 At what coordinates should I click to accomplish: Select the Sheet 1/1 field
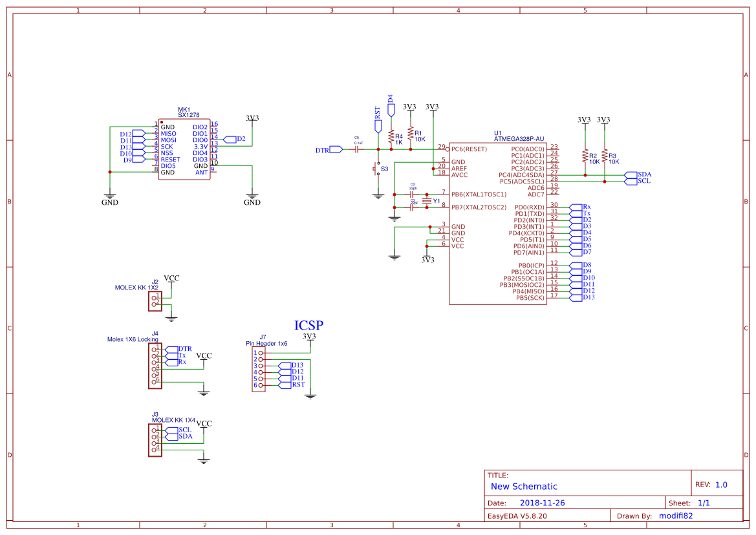tap(706, 502)
